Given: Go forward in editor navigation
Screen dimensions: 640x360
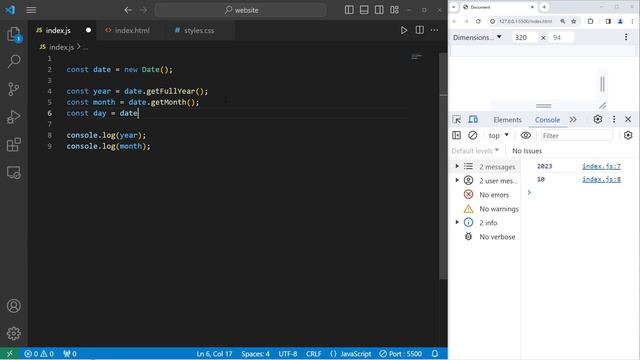Looking at the screenshot, I should click(143, 10).
